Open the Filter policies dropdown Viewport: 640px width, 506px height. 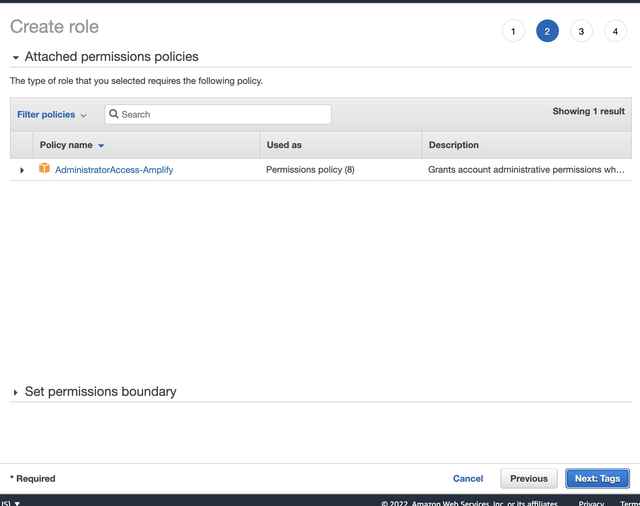tap(51, 115)
